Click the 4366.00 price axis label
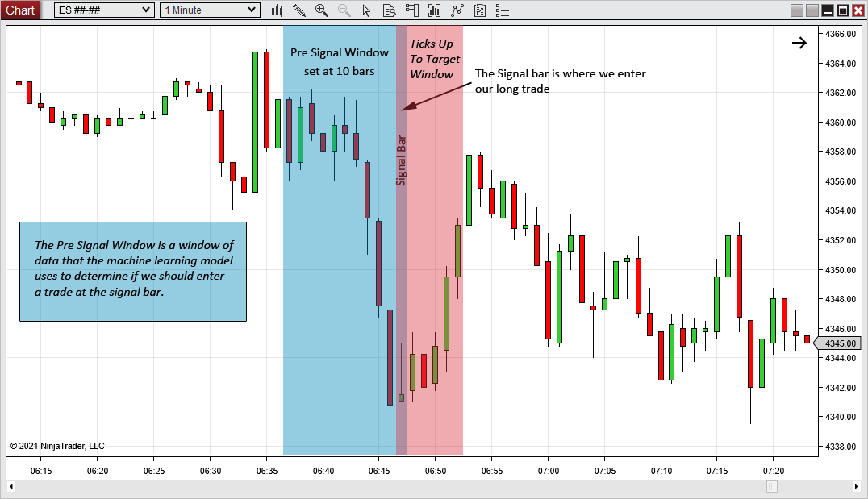Screen dimensions: 868x499 [841, 34]
